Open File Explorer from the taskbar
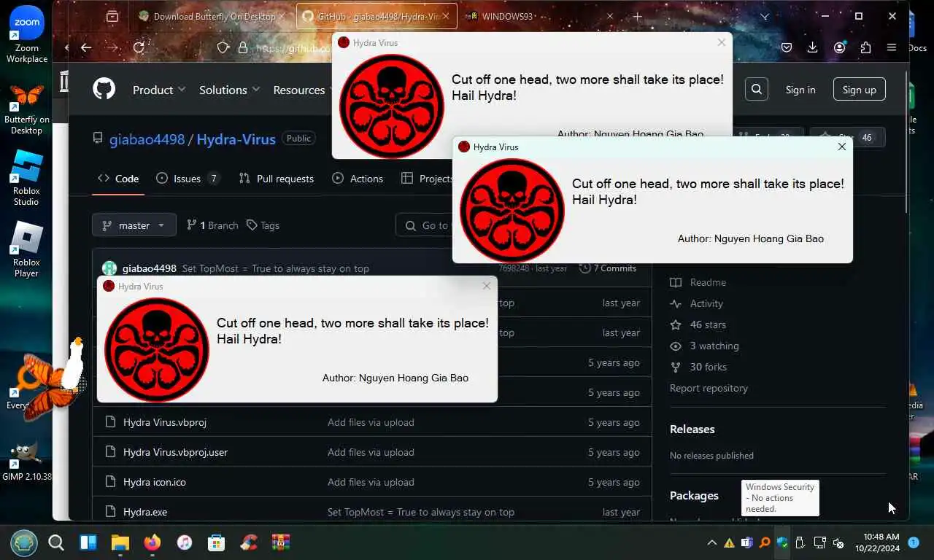Screen dimensions: 934x560 [120, 542]
